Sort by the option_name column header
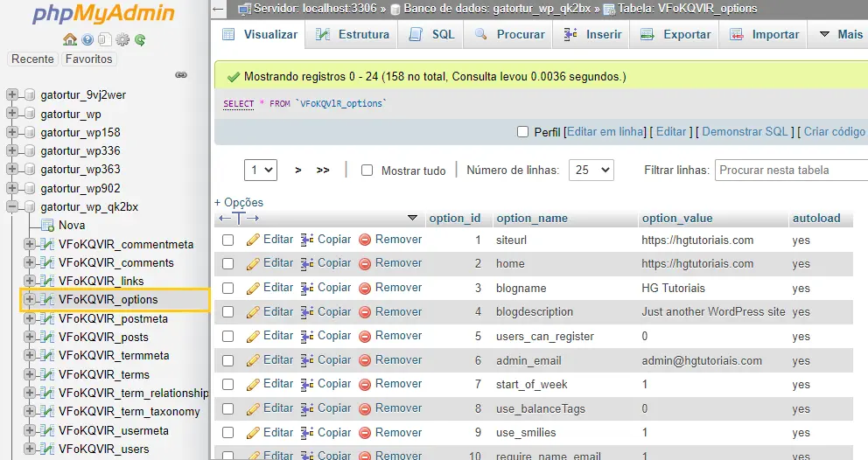 coord(532,218)
